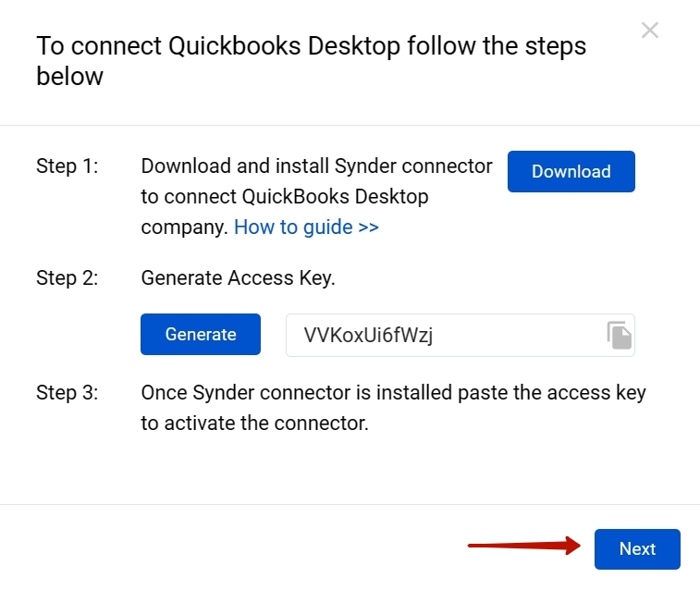
Task: Click the dialog title about connecting Quickbooks Desktop
Action: tap(311, 46)
